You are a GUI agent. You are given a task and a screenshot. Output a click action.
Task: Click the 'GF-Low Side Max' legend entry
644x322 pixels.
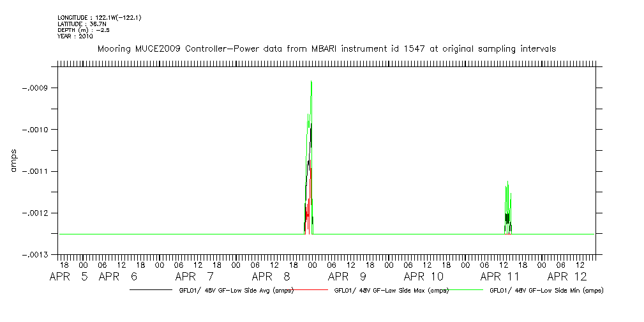391,291
